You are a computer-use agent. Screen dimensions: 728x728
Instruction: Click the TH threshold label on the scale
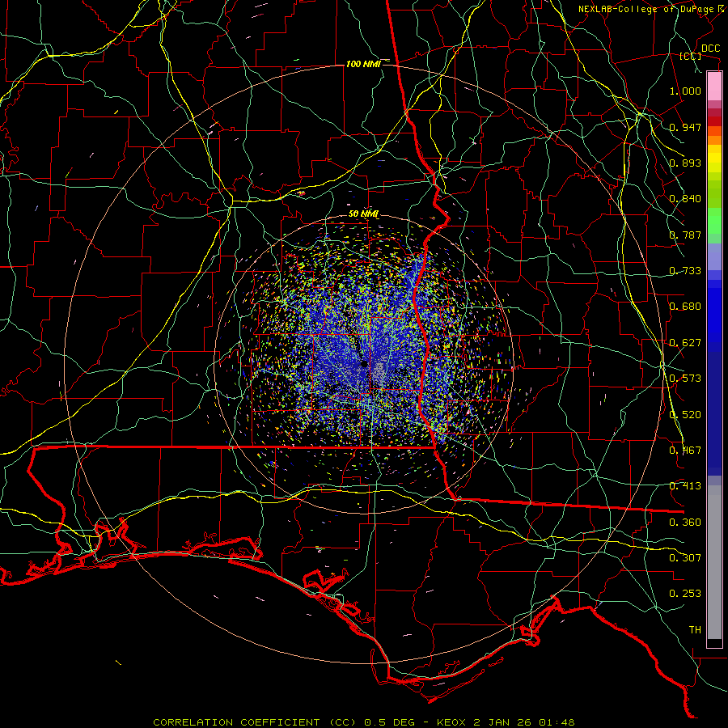(x=695, y=630)
